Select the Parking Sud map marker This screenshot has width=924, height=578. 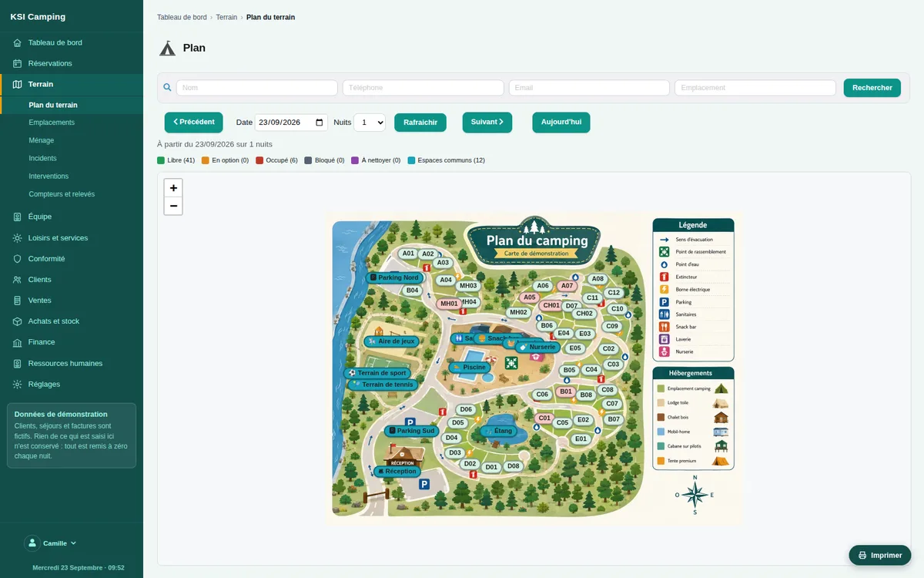tap(411, 431)
